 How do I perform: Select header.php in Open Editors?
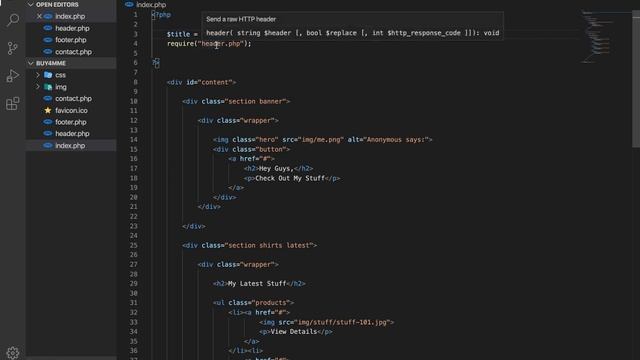71,28
